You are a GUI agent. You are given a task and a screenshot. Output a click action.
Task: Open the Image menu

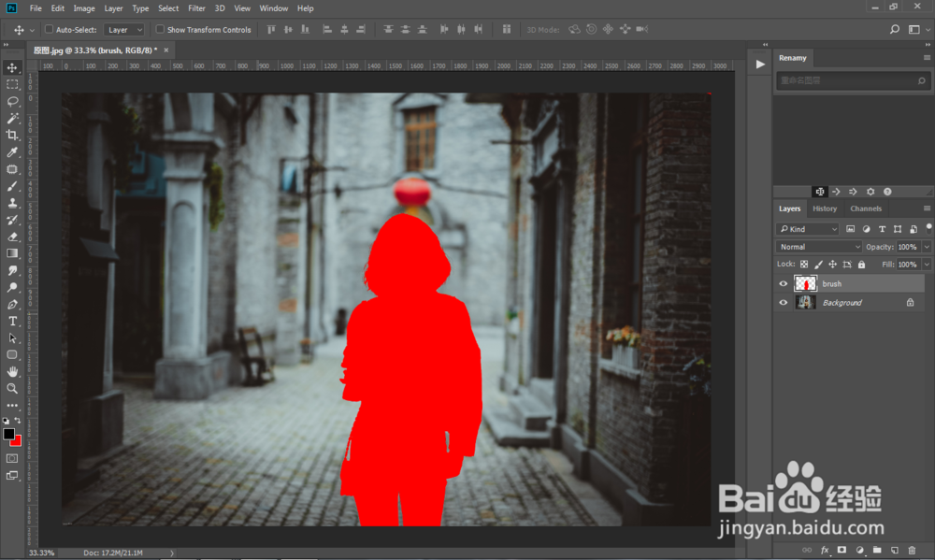(x=84, y=8)
